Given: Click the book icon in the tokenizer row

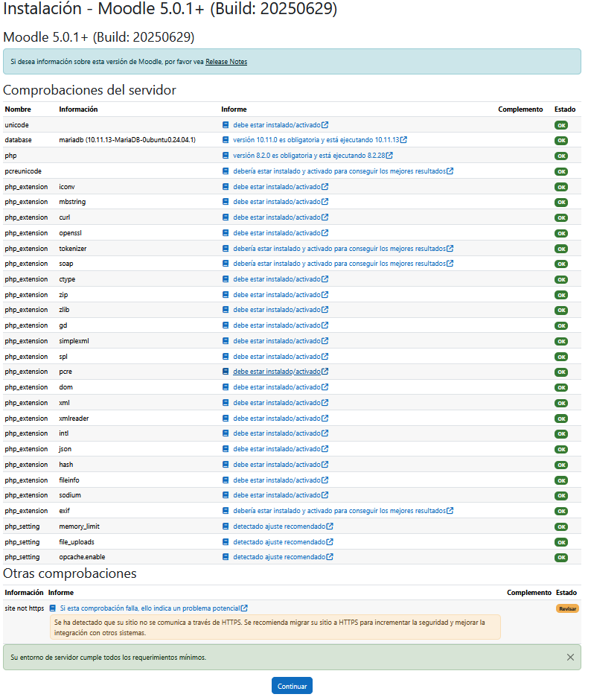Looking at the screenshot, I should pos(226,249).
